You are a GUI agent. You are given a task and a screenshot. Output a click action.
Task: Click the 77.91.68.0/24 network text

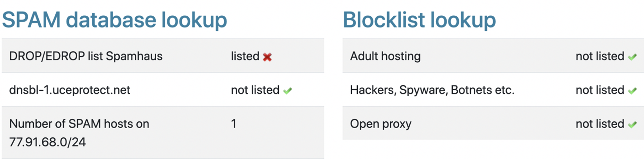coord(47,142)
